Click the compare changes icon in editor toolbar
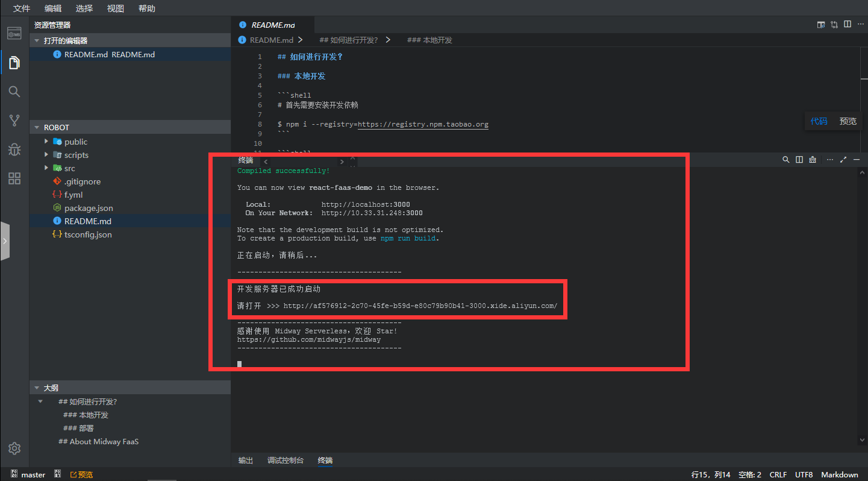Viewport: 868px width, 481px height. (x=834, y=25)
